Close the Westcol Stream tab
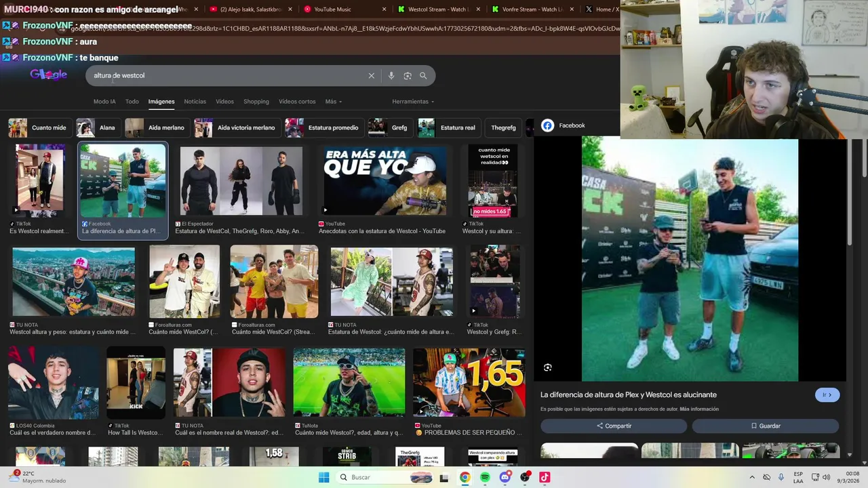This screenshot has width=868, height=488. pos(478,9)
